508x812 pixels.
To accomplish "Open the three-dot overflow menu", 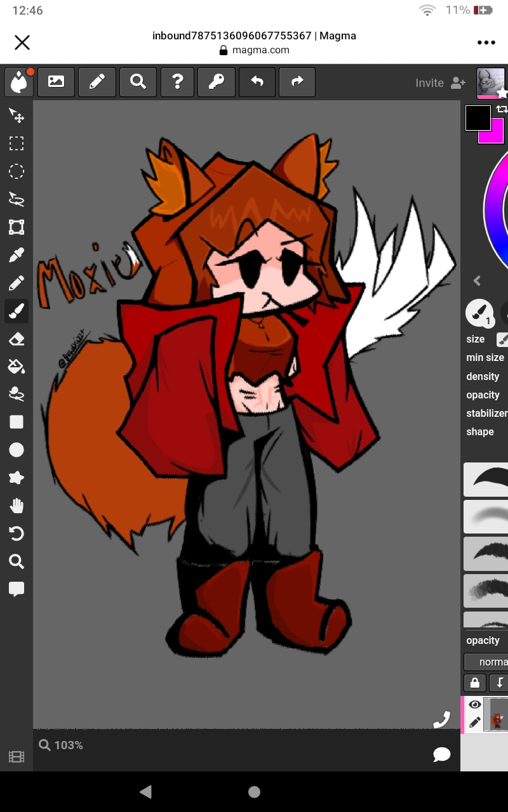I will (x=486, y=43).
